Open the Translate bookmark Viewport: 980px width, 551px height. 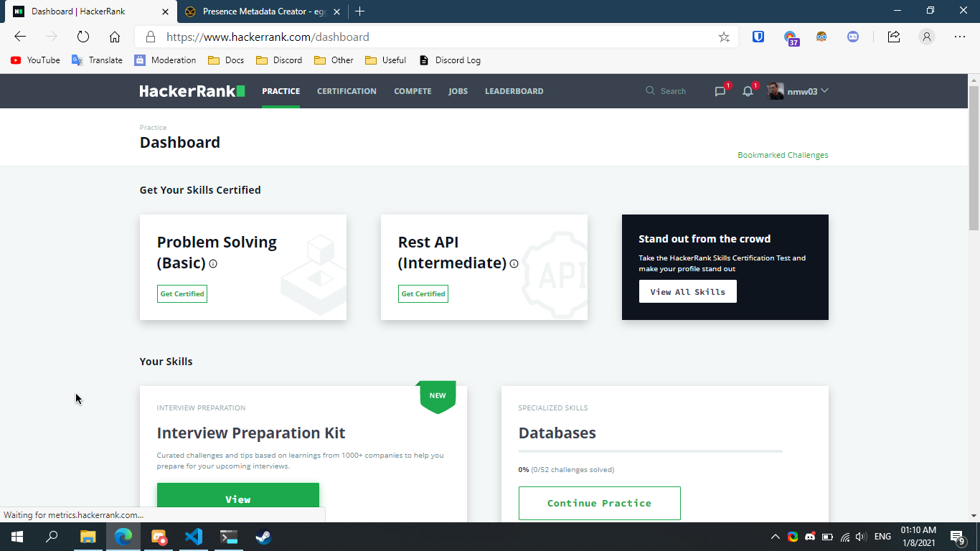(97, 60)
